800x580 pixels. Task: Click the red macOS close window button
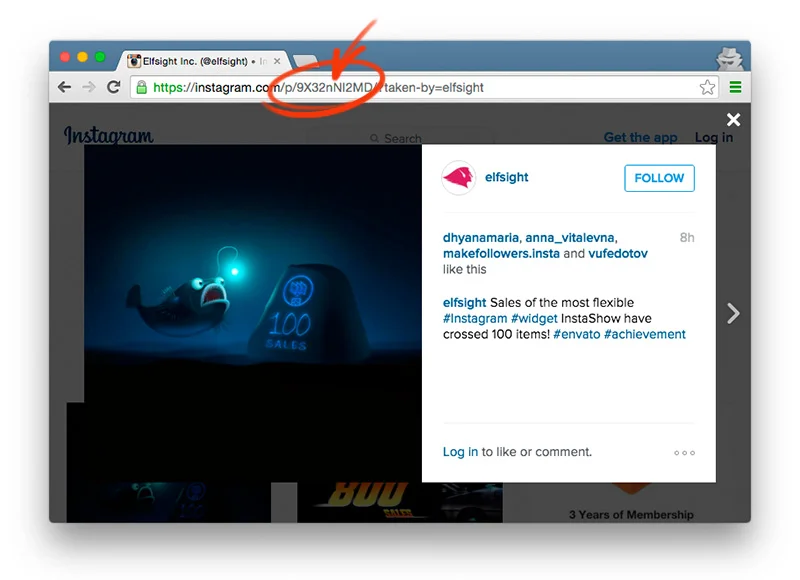pyautogui.click(x=65, y=57)
